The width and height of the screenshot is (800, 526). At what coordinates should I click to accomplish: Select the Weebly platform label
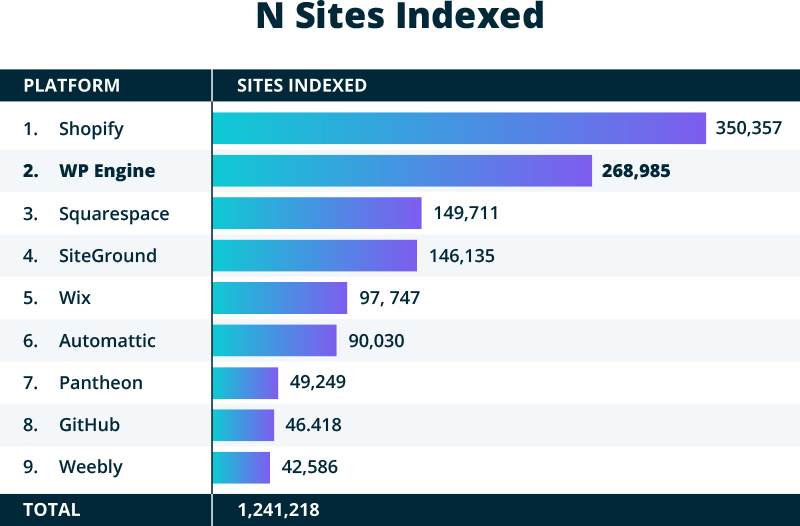[x=91, y=467]
